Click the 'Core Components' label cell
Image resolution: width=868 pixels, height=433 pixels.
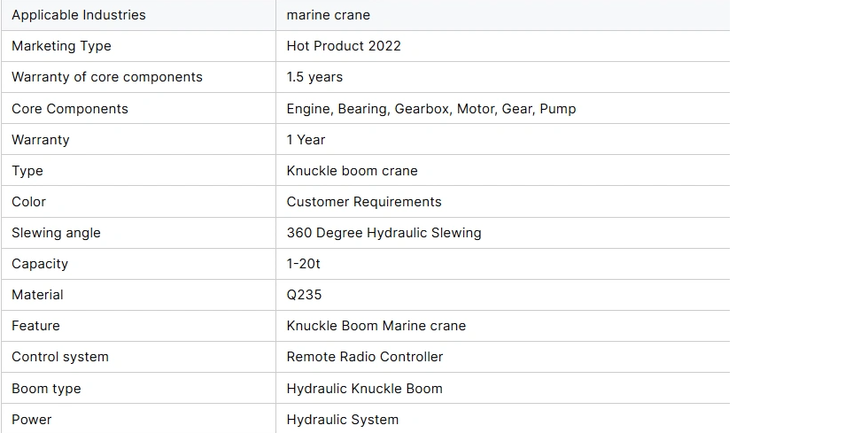pyautogui.click(x=70, y=109)
